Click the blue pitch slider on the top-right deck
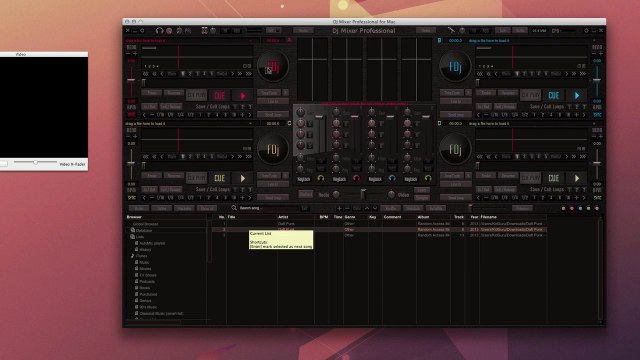 [x=597, y=81]
